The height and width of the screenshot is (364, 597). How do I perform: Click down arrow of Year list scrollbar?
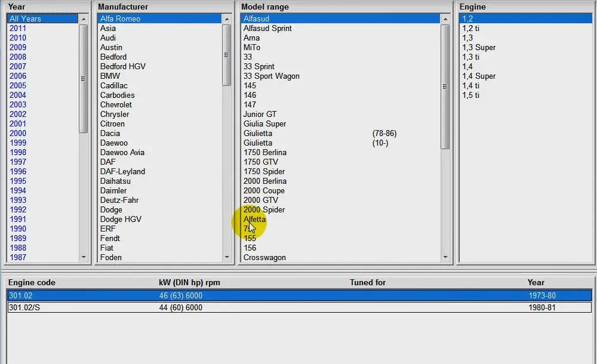pyautogui.click(x=84, y=257)
